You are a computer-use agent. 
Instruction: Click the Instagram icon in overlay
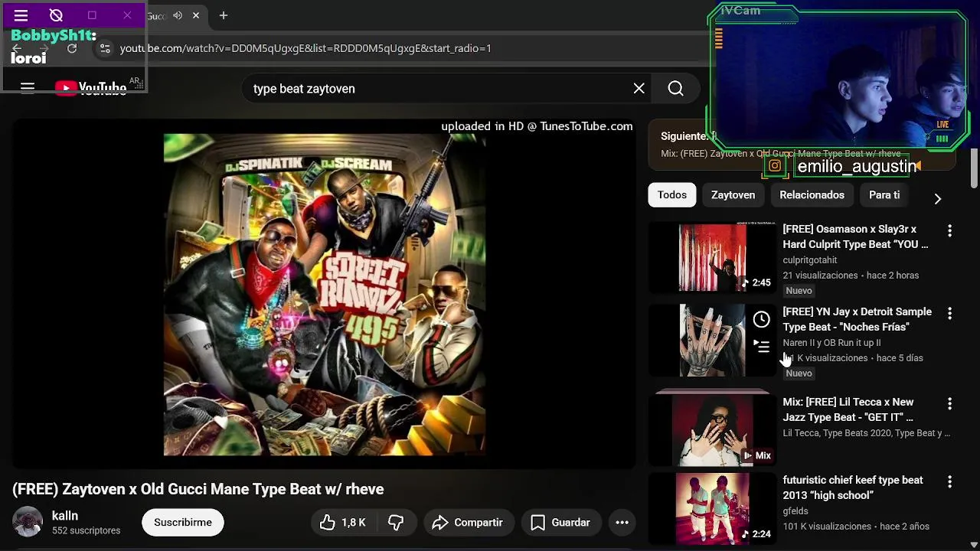(775, 166)
